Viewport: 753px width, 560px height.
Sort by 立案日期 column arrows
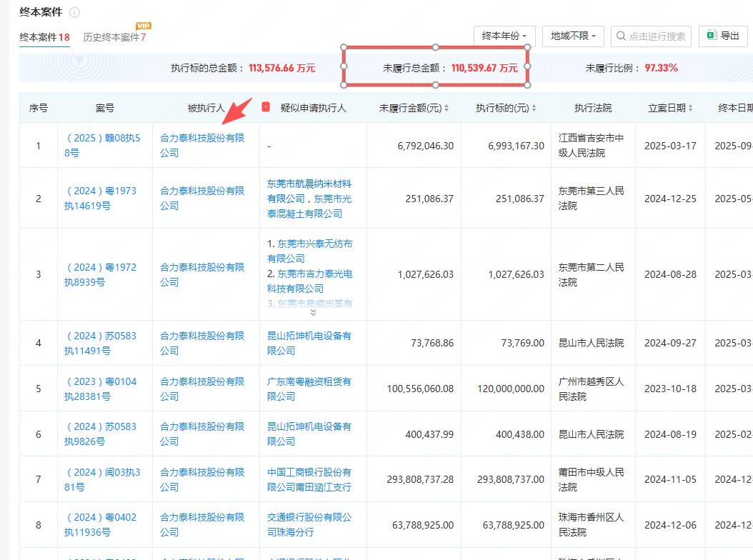[x=691, y=108]
